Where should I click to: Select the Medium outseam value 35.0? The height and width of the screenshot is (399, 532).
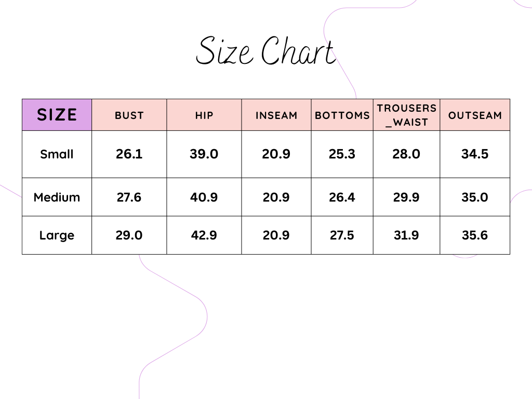[x=475, y=197]
